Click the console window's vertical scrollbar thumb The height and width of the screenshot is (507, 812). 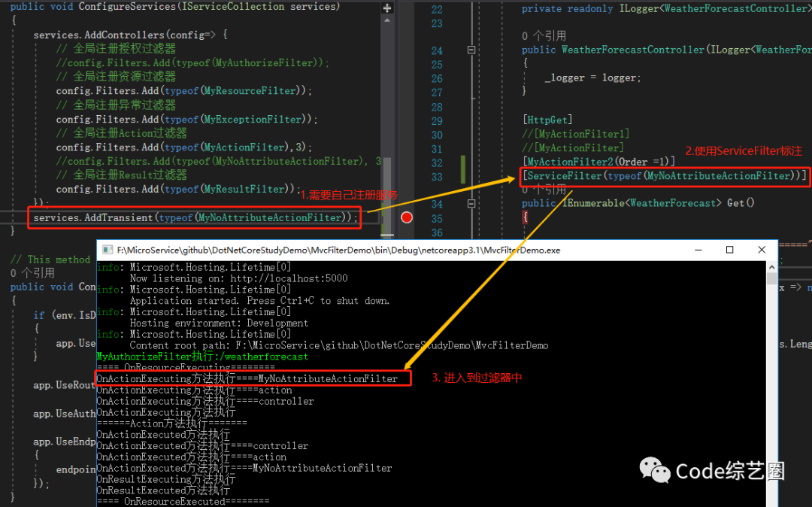click(x=771, y=278)
